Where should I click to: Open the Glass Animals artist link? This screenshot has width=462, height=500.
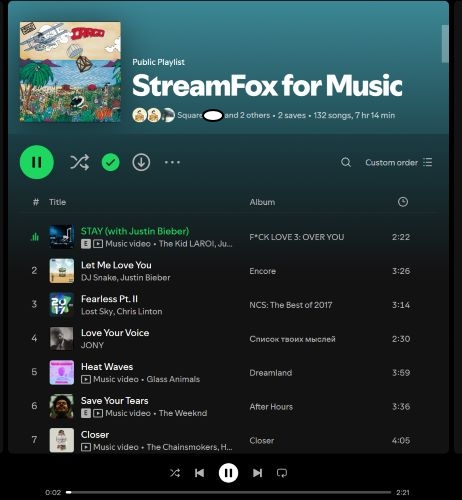173,379
